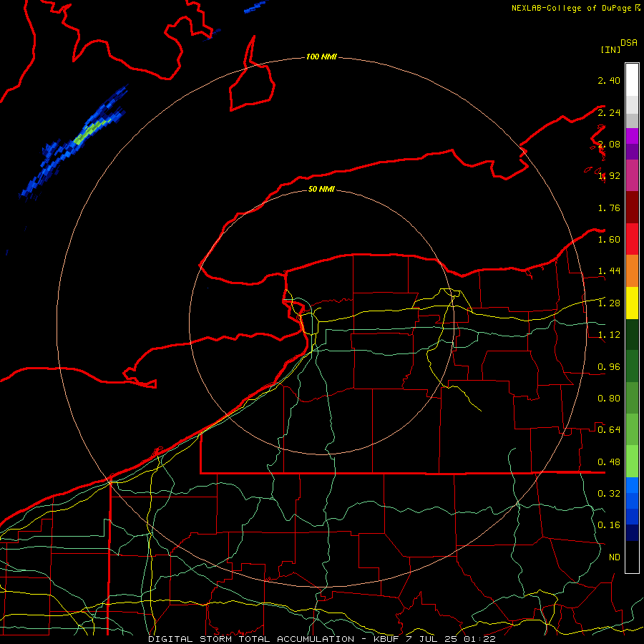Click the DSA product label above legend

tap(629, 43)
